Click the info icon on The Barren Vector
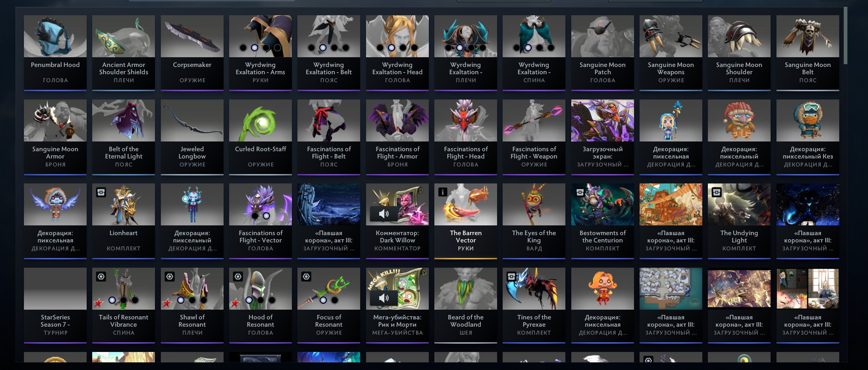Screen dimensions: 868x370 point(443,192)
